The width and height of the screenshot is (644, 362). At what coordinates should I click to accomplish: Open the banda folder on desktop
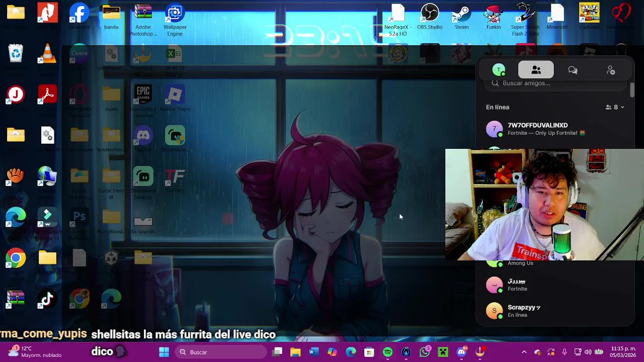(111, 17)
